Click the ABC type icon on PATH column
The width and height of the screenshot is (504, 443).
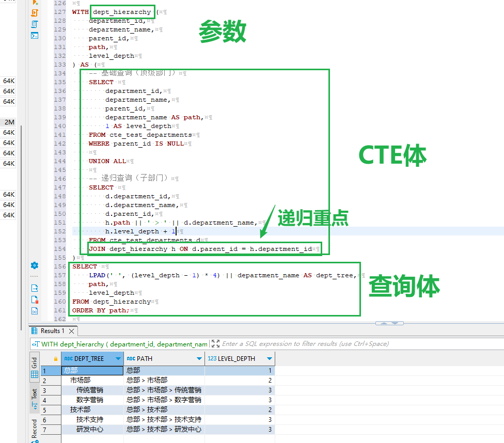coord(131,358)
